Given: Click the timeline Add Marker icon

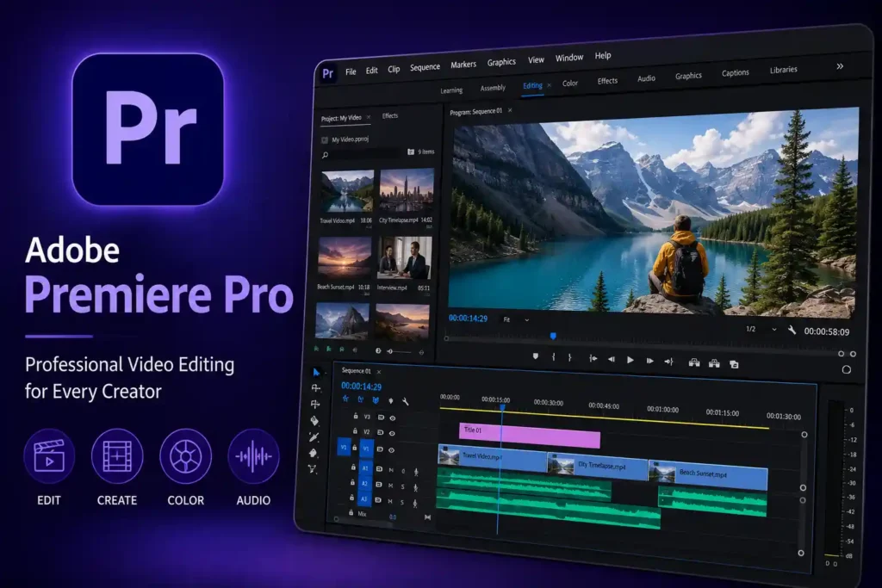Looking at the screenshot, I should coord(391,401).
